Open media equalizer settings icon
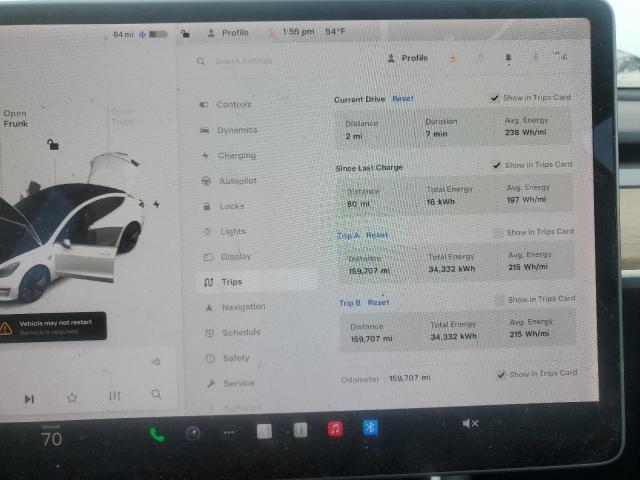640x480 pixels. click(115, 397)
